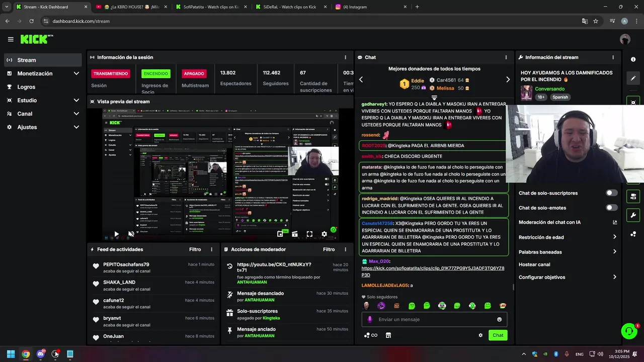The image size is (644, 362).
Task: Open Chat panel options menu
Action: pyautogui.click(x=506, y=57)
